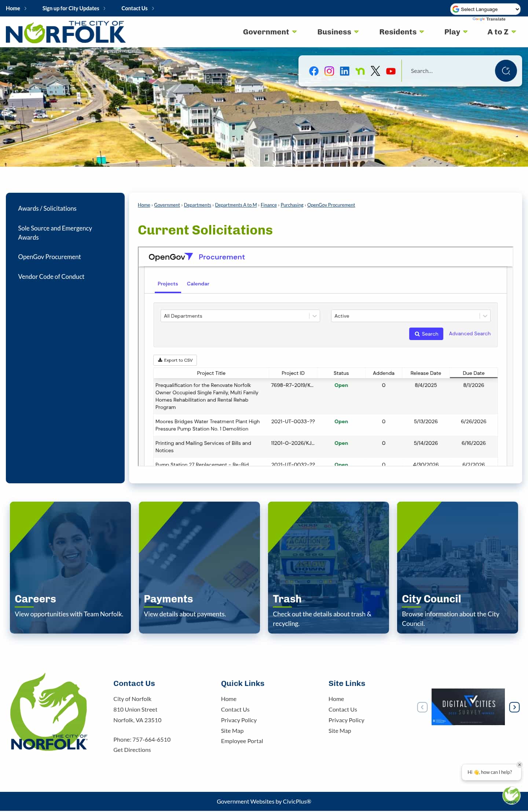Open the Payments card
This screenshot has height=812, width=528.
click(199, 568)
